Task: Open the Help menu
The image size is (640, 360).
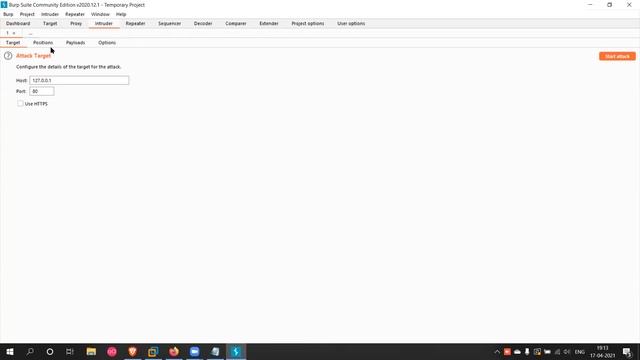Action: [x=121, y=14]
